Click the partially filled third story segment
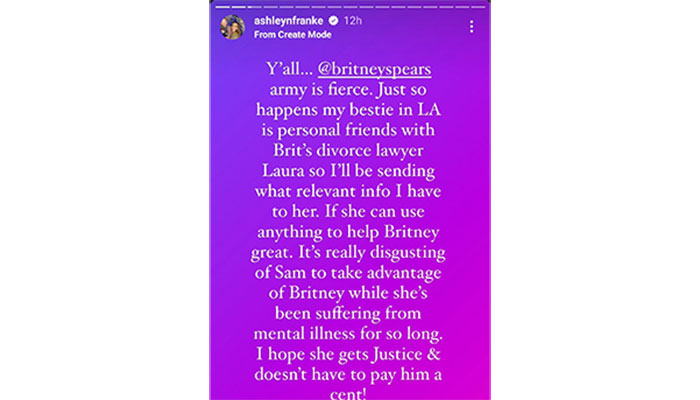This screenshot has width=700, height=400. click(254, 7)
